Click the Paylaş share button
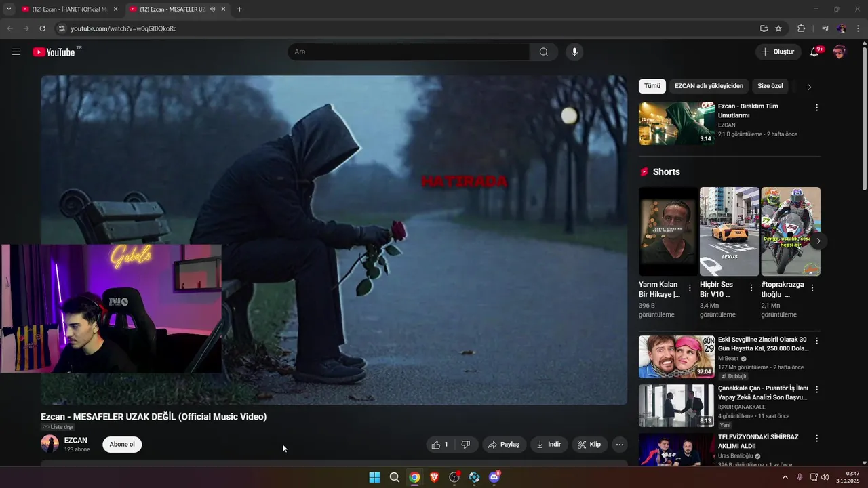 click(504, 445)
